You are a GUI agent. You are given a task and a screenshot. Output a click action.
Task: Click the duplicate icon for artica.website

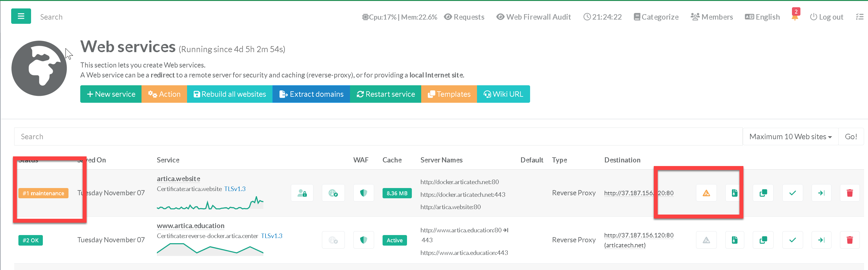click(763, 193)
